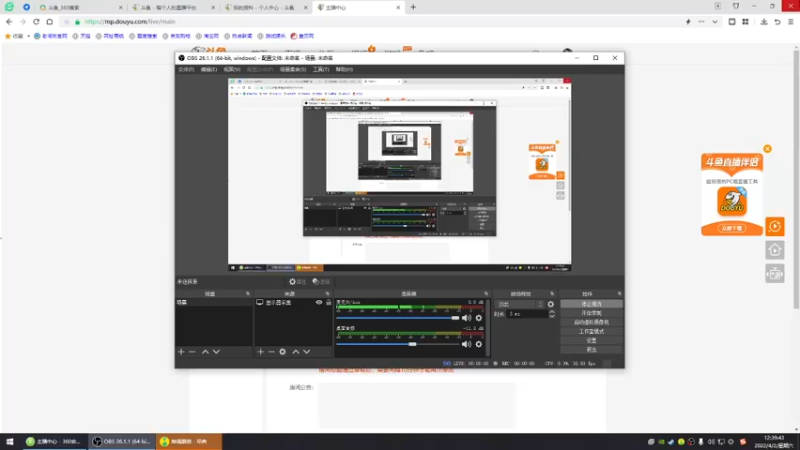Open the OBS Edit menu
Screen dimensions: 800x450
tap(209, 69)
